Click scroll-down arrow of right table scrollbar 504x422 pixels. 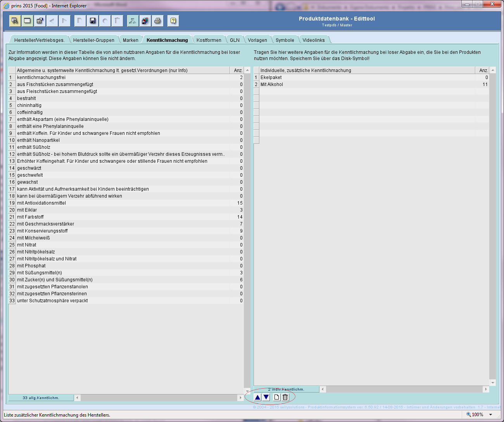pos(493,383)
